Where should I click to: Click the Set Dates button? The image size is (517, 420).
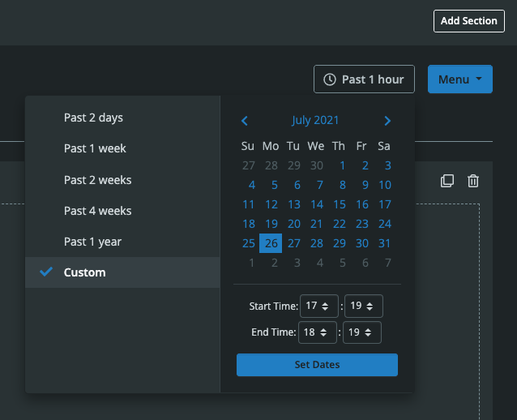317,365
